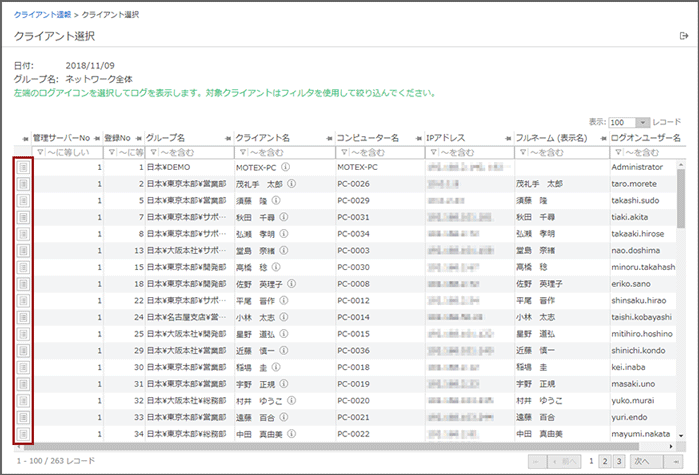Screen dimensions: 699x475
Task: Open log icon for PC-0026 row
Action: point(24,184)
